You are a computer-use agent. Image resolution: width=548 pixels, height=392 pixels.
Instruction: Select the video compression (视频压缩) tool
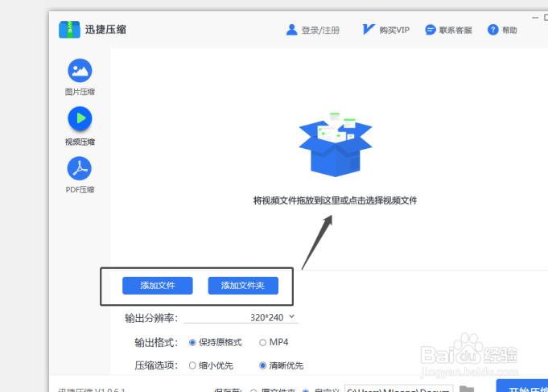(80, 126)
